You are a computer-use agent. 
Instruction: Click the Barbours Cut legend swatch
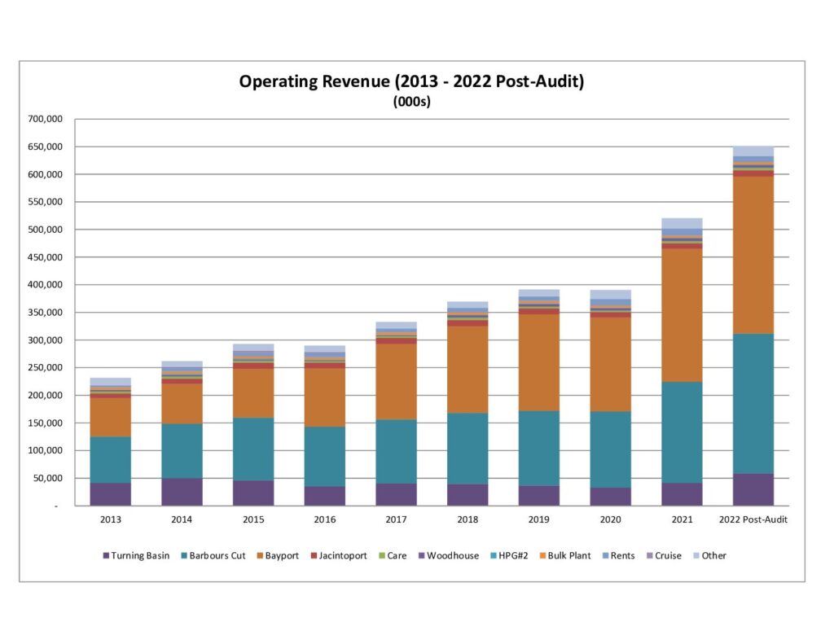[184, 556]
